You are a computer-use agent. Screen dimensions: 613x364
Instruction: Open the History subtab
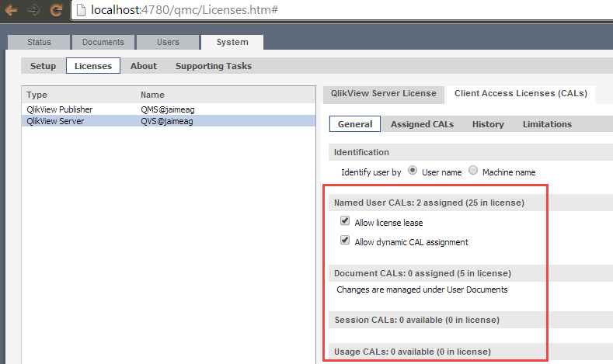point(488,124)
